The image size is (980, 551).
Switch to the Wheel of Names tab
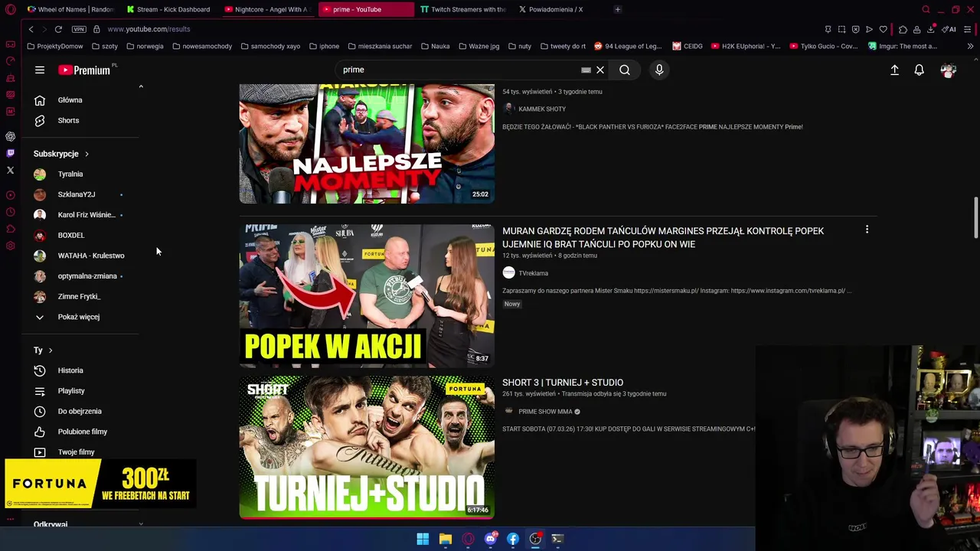pyautogui.click(x=70, y=9)
